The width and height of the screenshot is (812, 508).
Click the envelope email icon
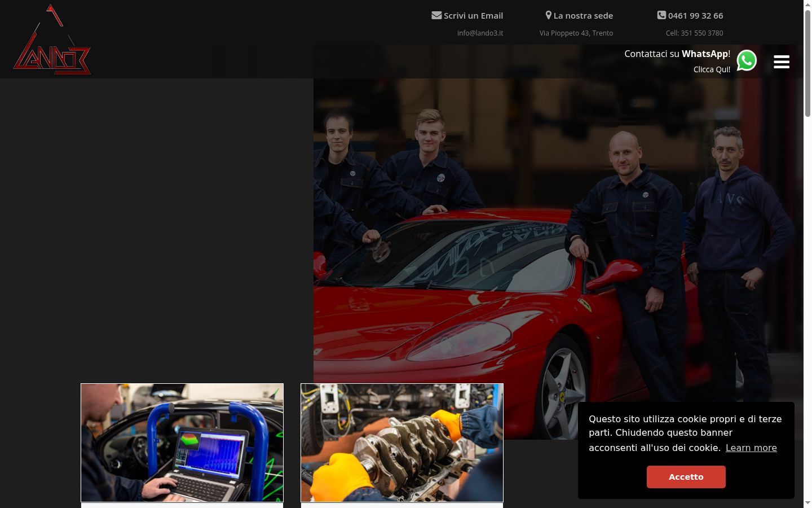tap(436, 15)
